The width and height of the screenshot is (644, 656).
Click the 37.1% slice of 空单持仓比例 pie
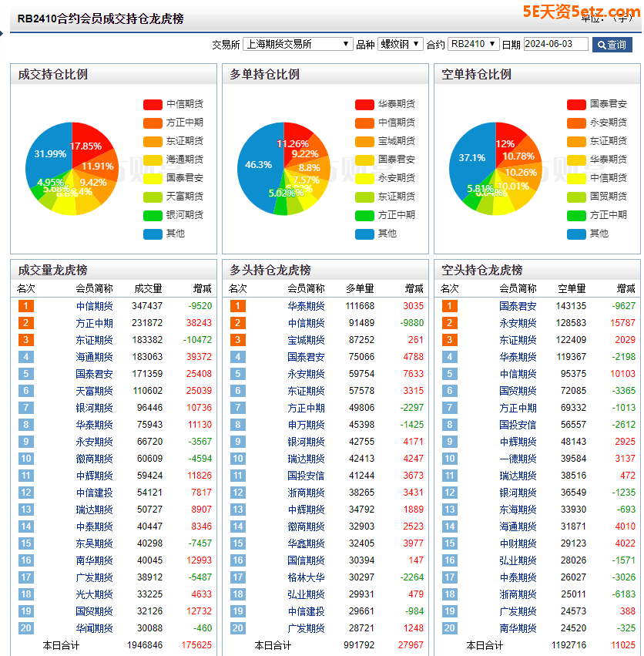(x=471, y=158)
